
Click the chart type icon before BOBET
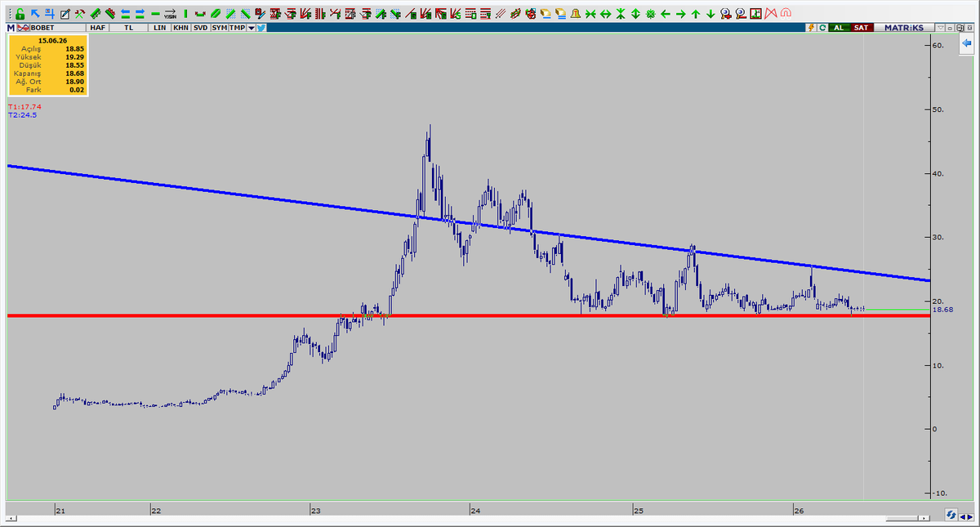pos(23,28)
